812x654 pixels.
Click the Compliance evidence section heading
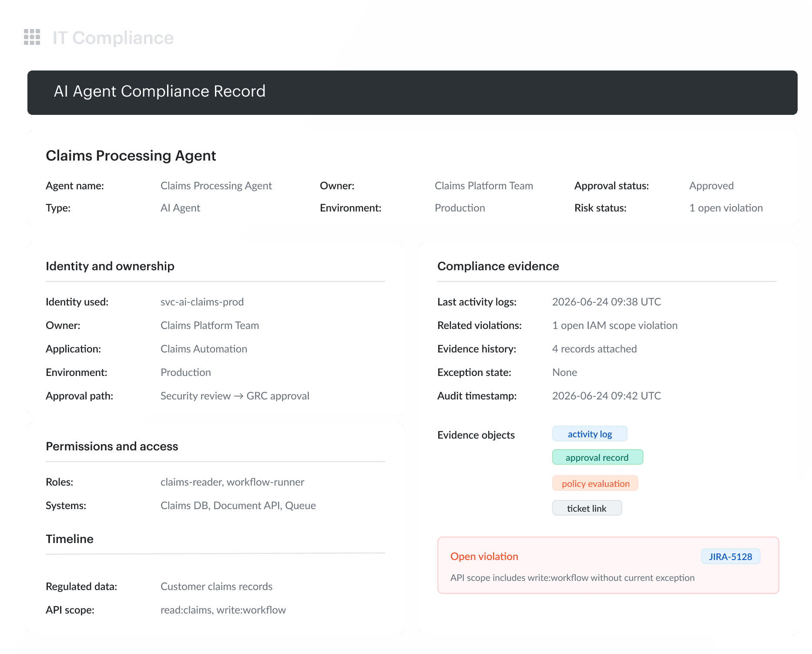point(498,266)
